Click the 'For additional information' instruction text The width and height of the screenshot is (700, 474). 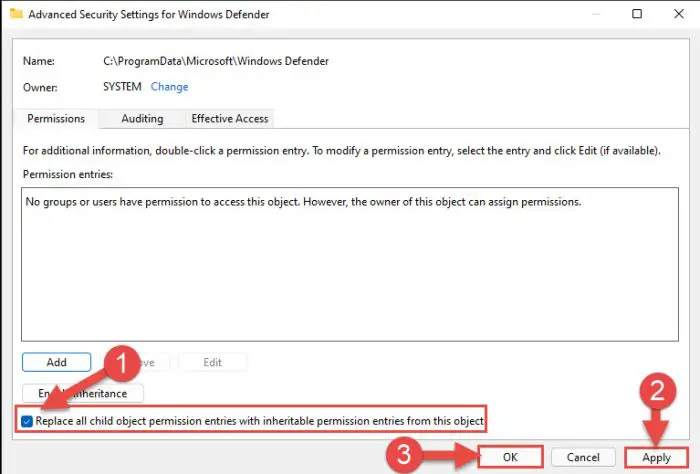(342, 151)
